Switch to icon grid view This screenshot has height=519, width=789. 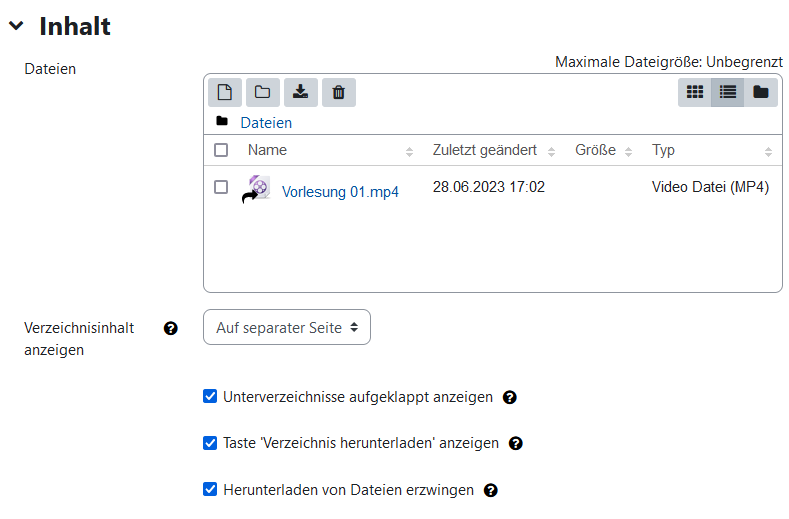point(694,92)
